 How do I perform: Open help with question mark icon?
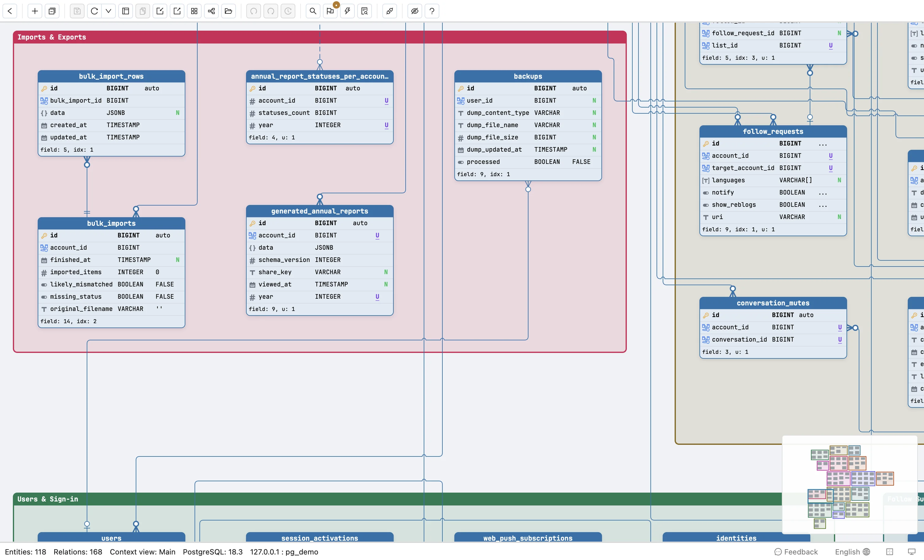tap(432, 11)
